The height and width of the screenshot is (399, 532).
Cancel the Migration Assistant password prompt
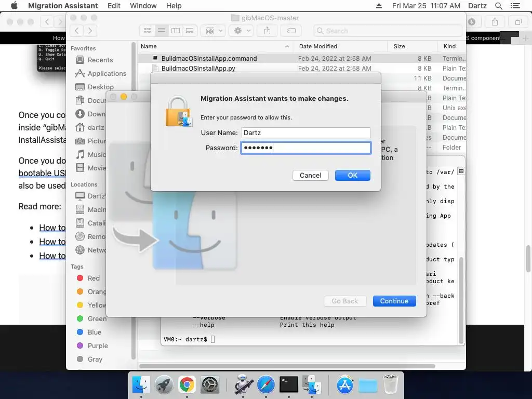point(311,176)
